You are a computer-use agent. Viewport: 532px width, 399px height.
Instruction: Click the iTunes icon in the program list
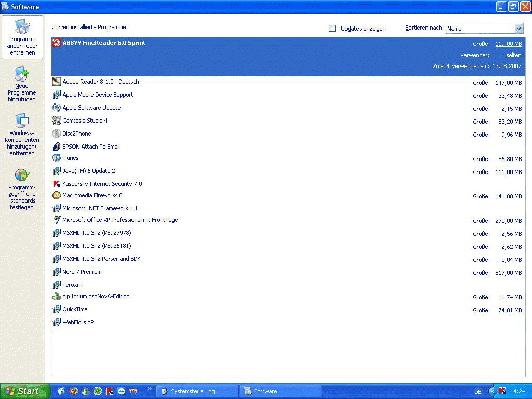pyautogui.click(x=57, y=158)
